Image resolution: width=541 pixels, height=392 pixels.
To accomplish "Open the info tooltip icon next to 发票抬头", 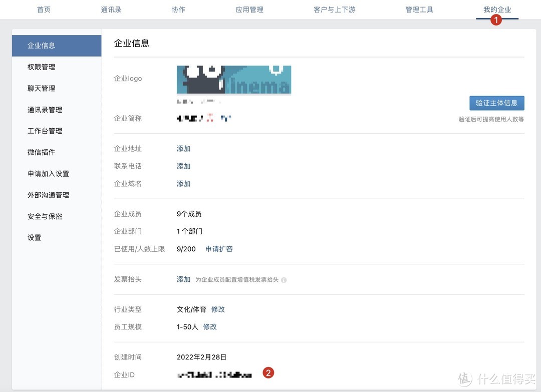I will (x=284, y=280).
